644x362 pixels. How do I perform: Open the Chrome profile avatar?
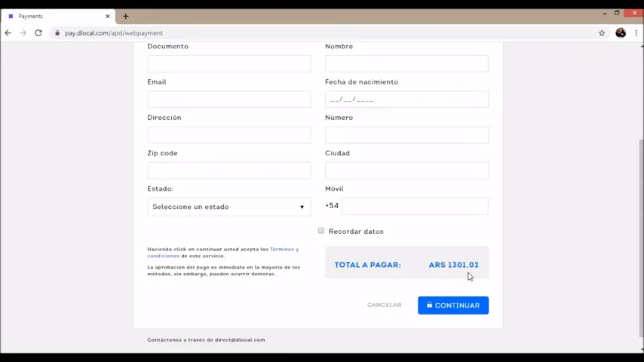pyautogui.click(x=621, y=33)
